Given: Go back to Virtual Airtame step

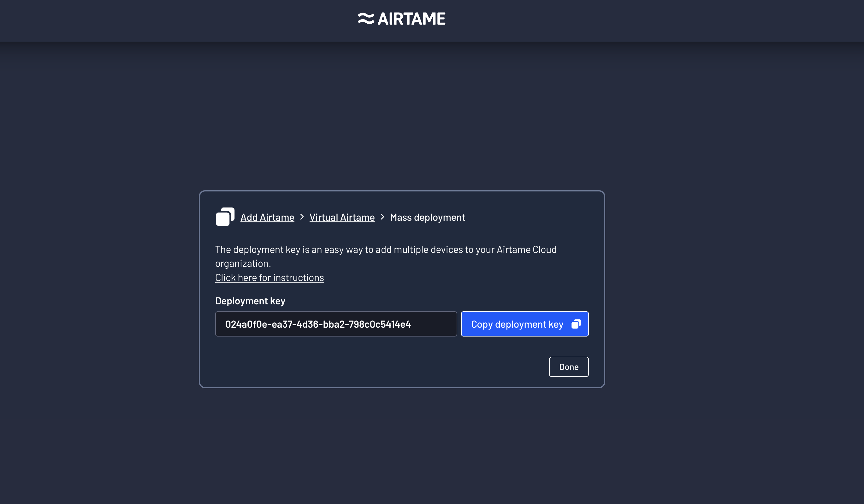Looking at the screenshot, I should (x=342, y=217).
